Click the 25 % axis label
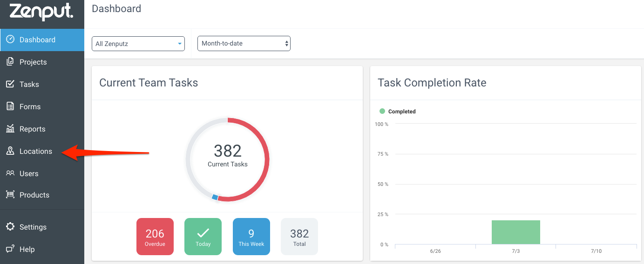This screenshot has height=264, width=644. pos(383,215)
